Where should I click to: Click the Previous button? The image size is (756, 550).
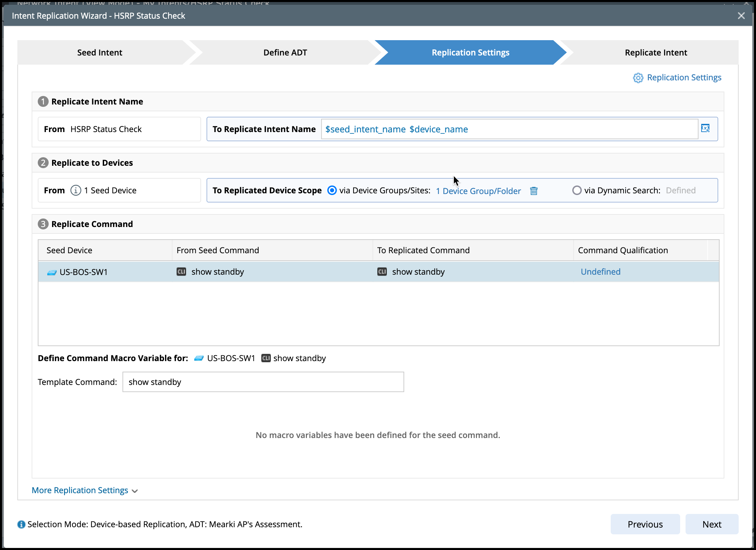pos(645,524)
